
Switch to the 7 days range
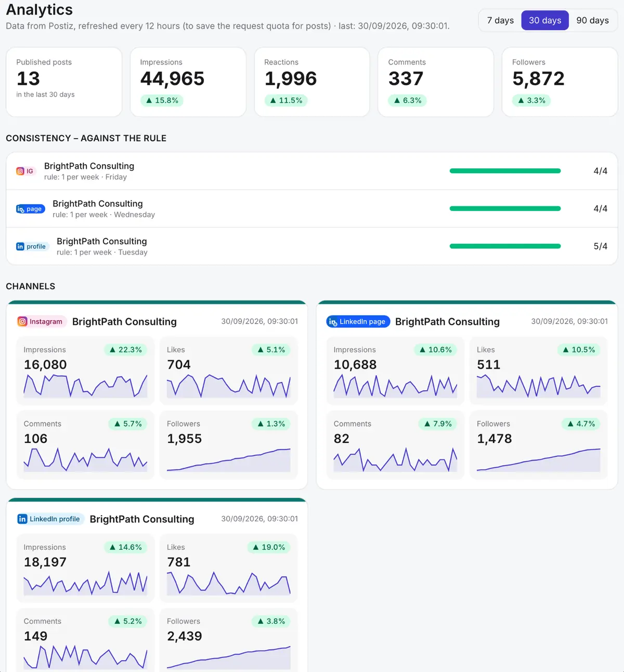tap(500, 20)
